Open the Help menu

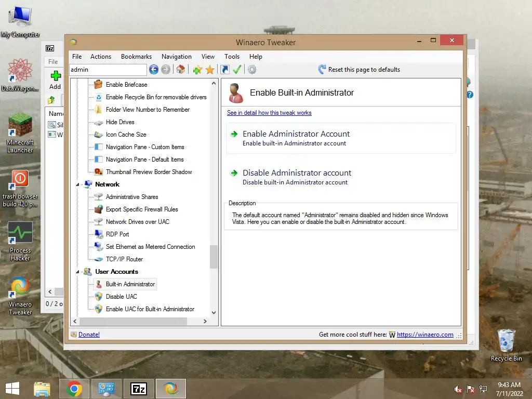[x=256, y=57]
